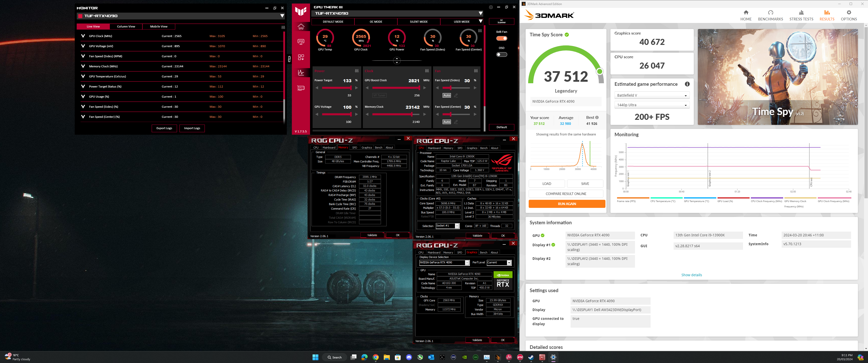The width and height of the screenshot is (868, 363).
Task: Open Google Chrome from the taskbar
Action: [375, 357]
